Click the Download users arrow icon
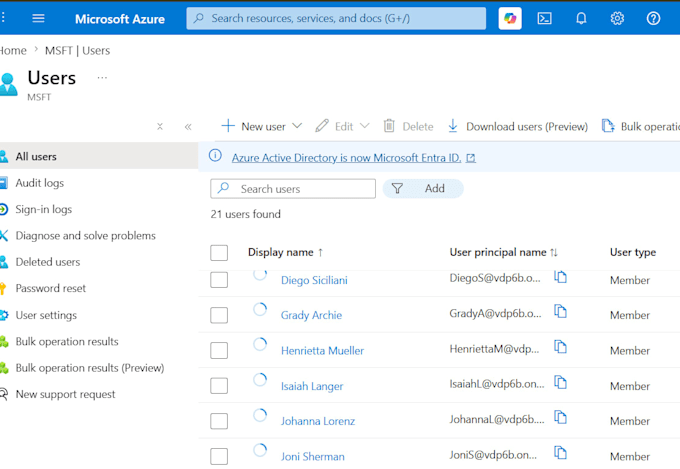Viewport: 680px width, 469px height. (x=453, y=126)
